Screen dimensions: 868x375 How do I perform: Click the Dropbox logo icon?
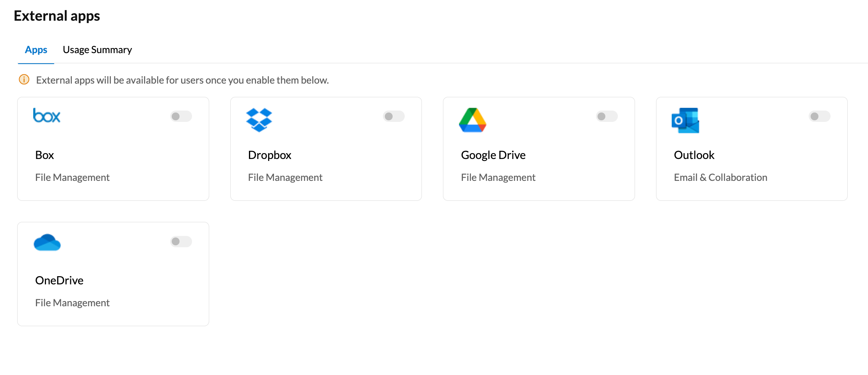[x=259, y=120]
